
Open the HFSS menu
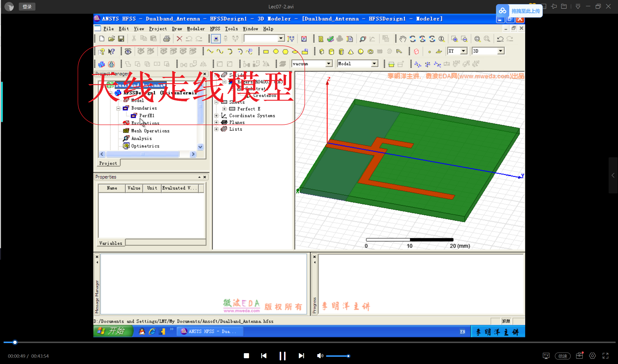(215, 29)
